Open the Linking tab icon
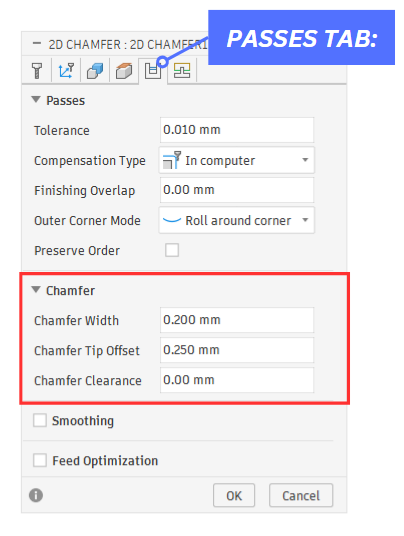Viewport: 404px width, 536px height. [182, 71]
